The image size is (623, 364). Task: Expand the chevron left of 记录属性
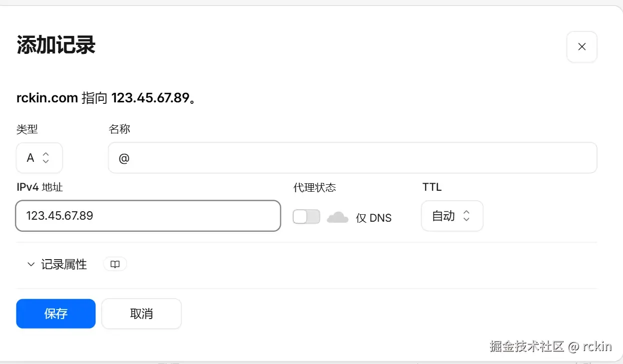(x=31, y=264)
